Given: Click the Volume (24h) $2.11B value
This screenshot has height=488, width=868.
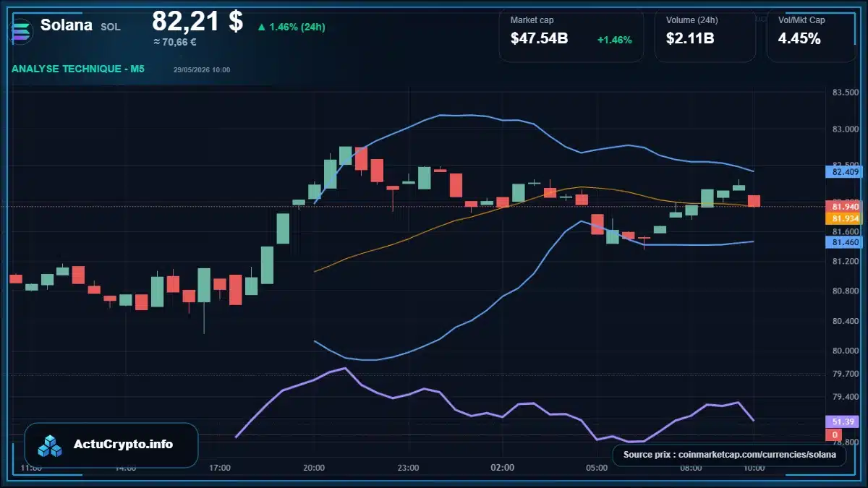Looking at the screenshot, I should point(690,38).
